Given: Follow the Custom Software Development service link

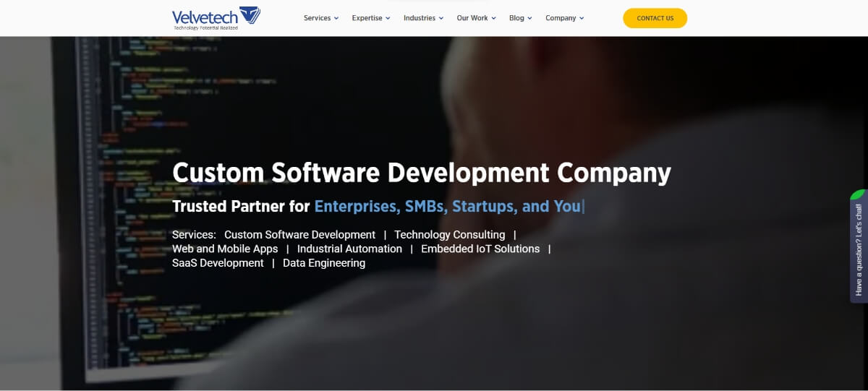Looking at the screenshot, I should click(x=299, y=235).
